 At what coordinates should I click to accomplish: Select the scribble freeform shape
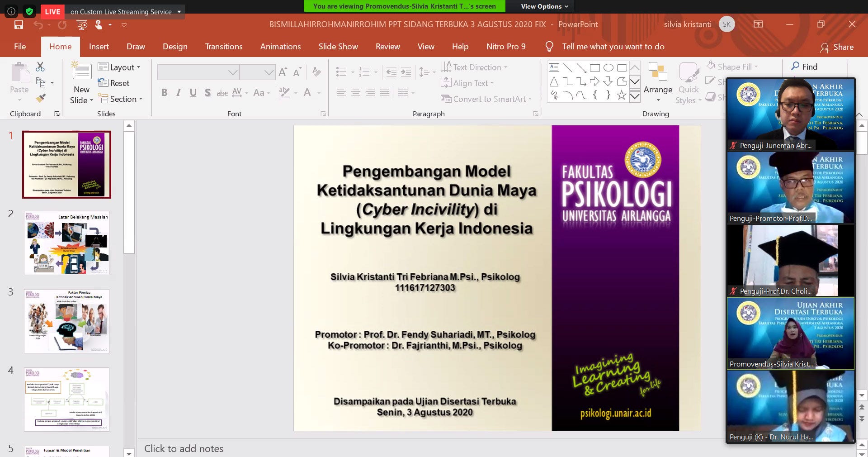pos(554,95)
